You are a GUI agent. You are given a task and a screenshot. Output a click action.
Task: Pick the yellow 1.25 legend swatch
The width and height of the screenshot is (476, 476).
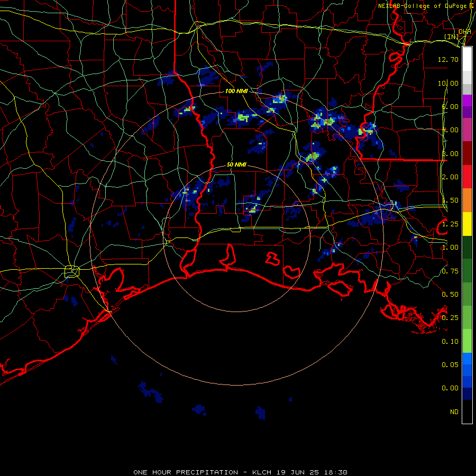pyautogui.click(x=467, y=224)
